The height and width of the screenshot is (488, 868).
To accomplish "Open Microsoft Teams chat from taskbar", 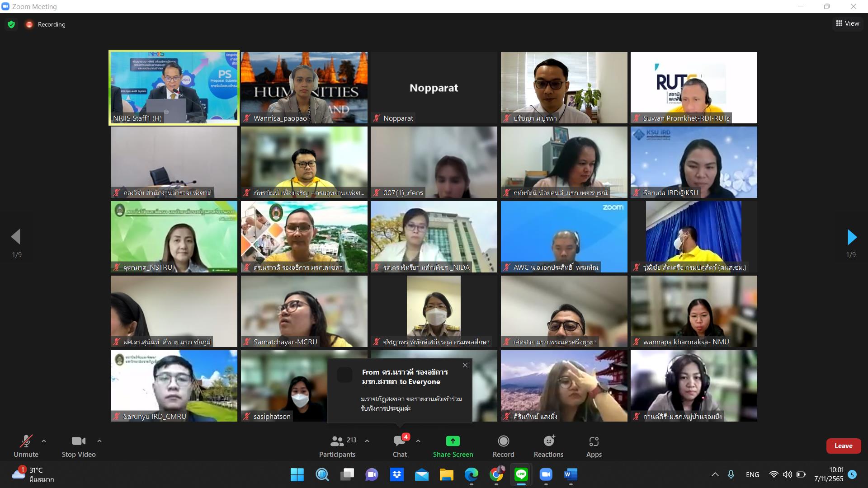I will pos(372,474).
